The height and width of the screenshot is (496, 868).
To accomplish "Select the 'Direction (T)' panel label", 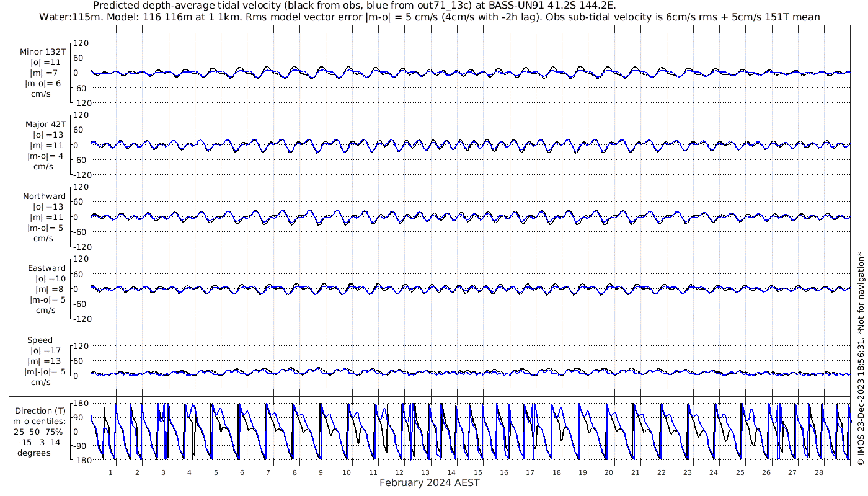I will [40, 411].
